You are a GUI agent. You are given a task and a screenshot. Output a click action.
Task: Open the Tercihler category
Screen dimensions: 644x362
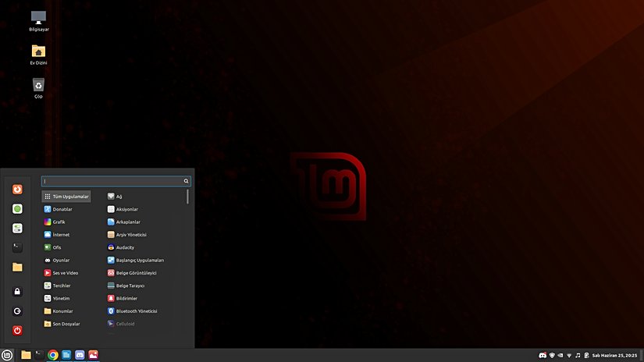point(66,286)
